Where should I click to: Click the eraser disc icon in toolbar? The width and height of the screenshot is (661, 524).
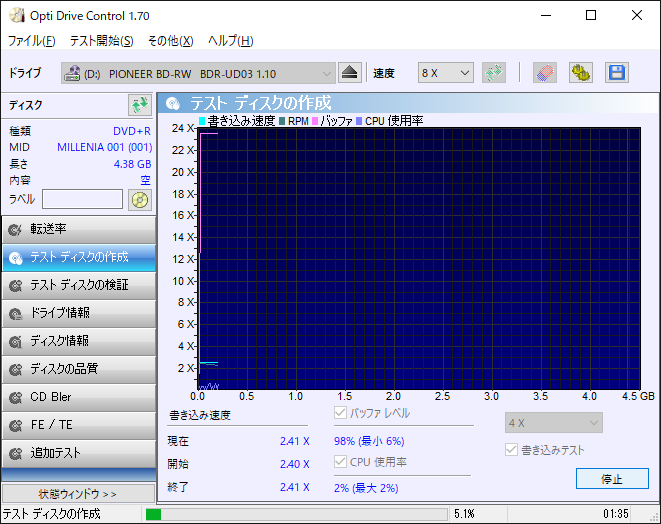[545, 73]
